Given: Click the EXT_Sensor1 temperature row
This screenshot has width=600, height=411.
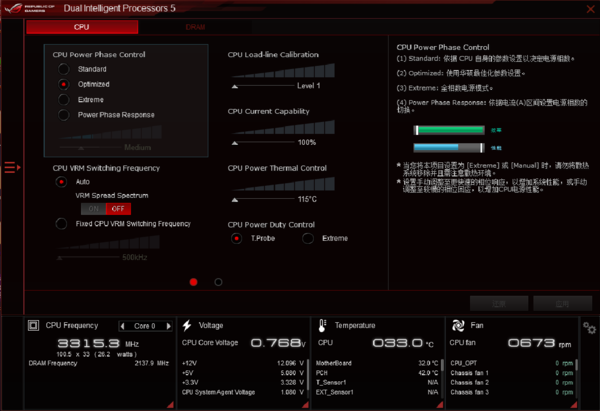Looking at the screenshot, I should 377,392.
